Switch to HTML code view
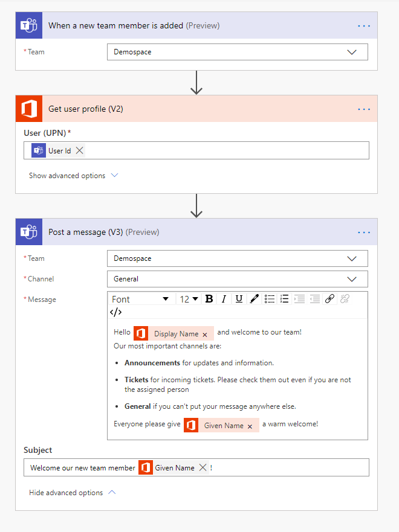 pyautogui.click(x=115, y=312)
